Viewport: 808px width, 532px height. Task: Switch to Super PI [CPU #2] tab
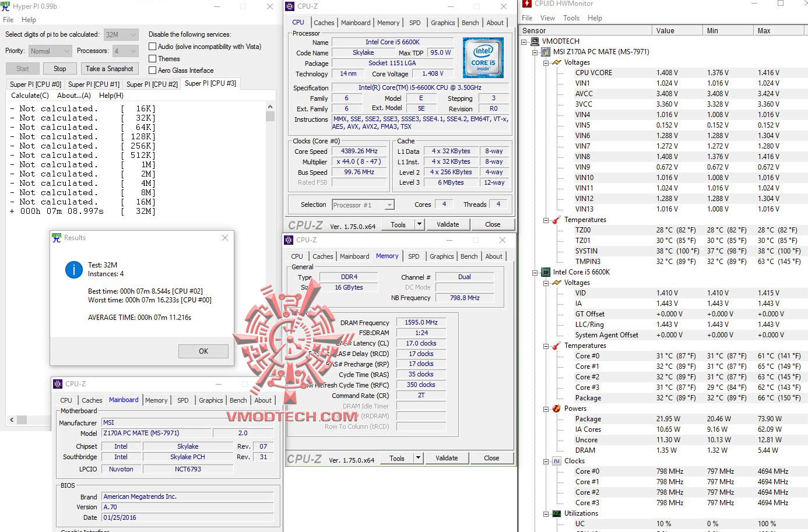(x=152, y=84)
